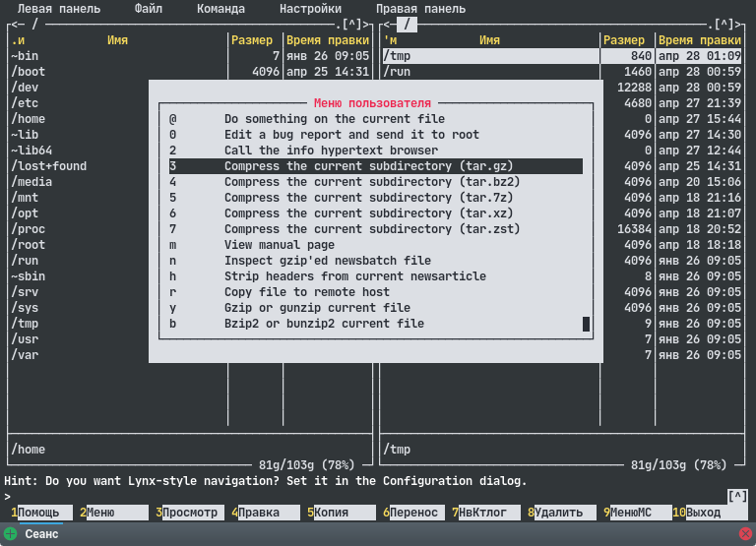
Task: Click left panel history back arrow '<-'
Action: (x=18, y=24)
